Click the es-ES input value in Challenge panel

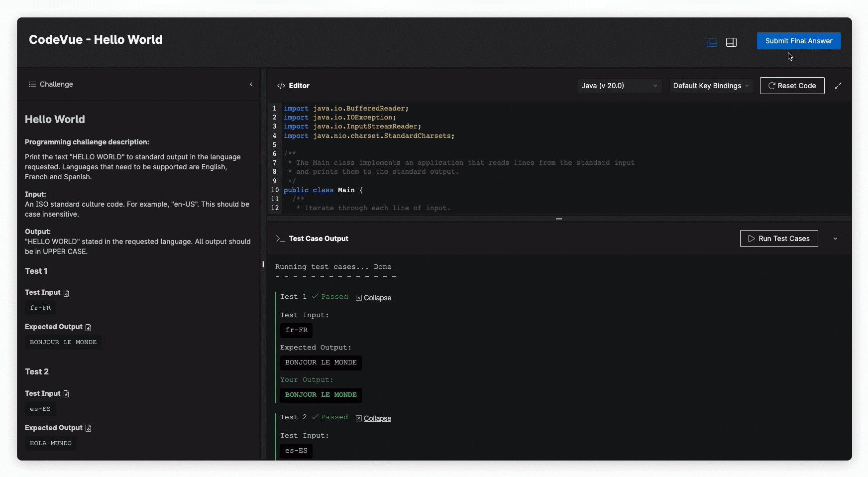click(40, 409)
